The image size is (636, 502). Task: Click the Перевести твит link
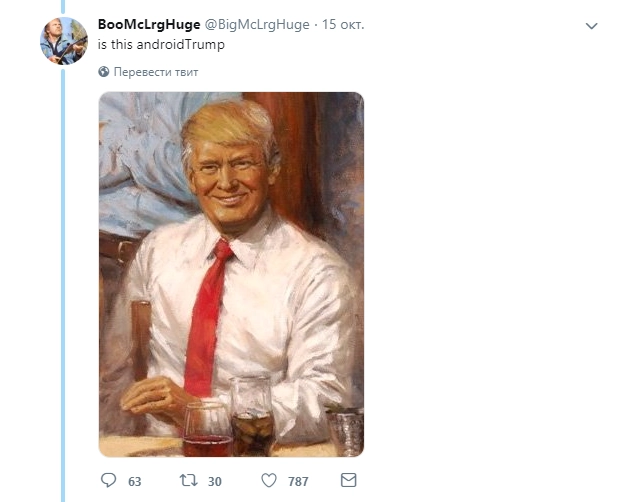pos(156,72)
